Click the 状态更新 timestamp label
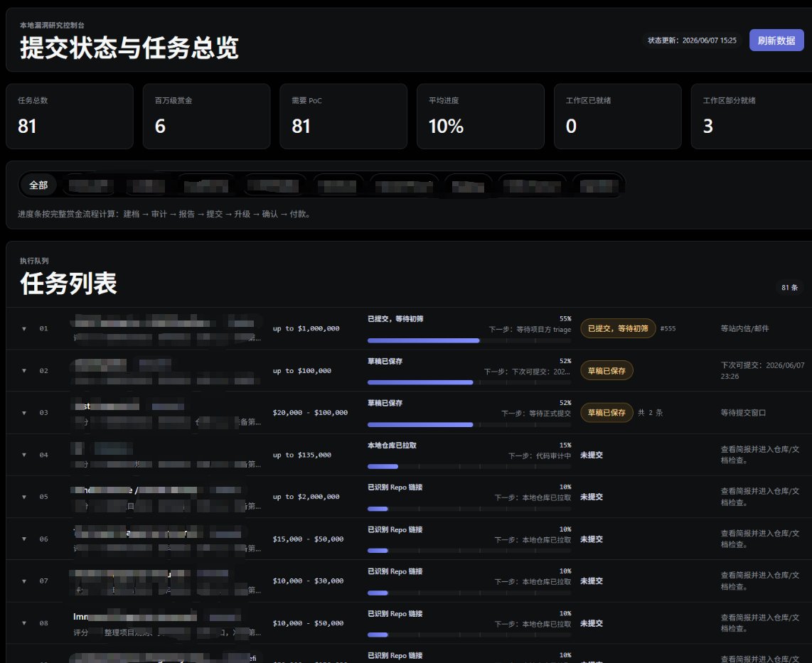This screenshot has height=663, width=812. pyautogui.click(x=692, y=41)
